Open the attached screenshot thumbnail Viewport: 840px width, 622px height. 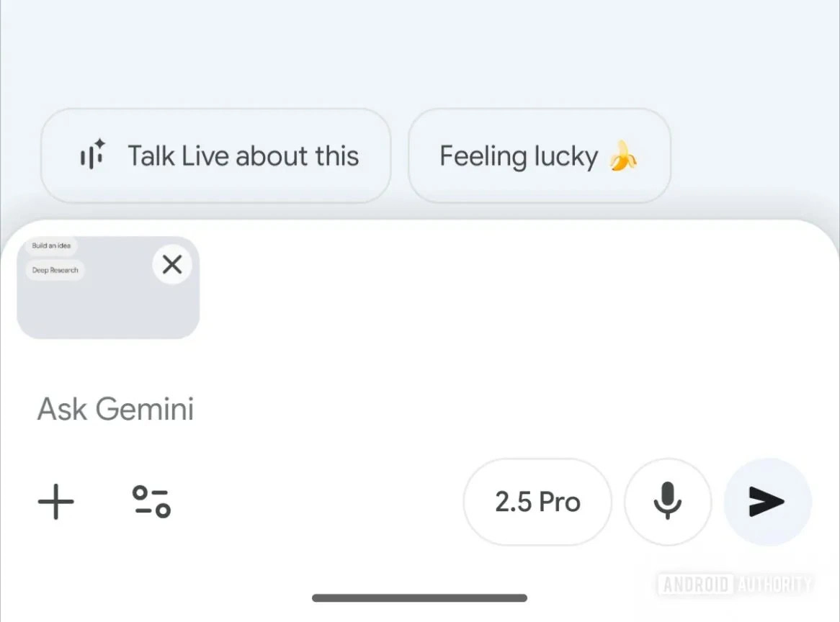[x=94, y=310]
